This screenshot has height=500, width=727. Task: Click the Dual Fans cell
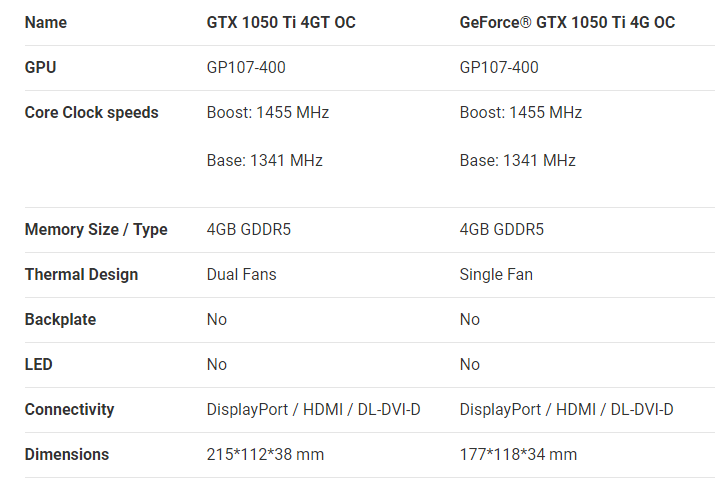pos(242,274)
